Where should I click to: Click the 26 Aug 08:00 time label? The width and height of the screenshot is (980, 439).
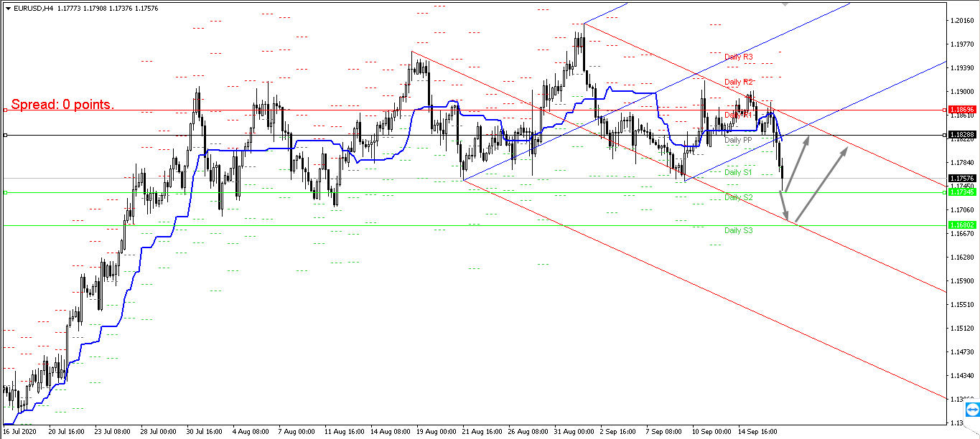527,433
